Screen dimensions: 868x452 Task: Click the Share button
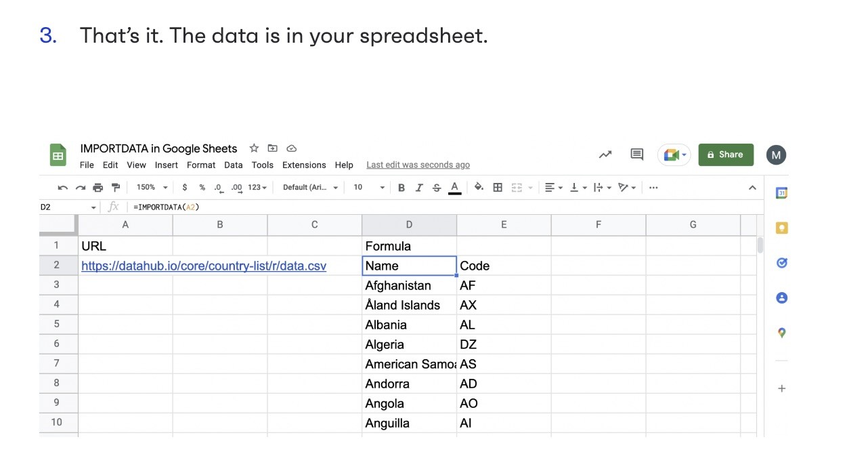point(726,155)
